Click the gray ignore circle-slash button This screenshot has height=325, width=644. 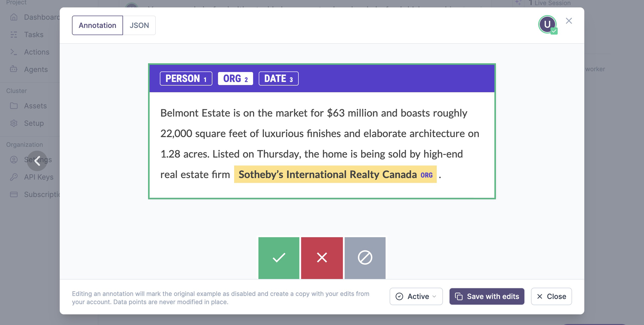coord(365,258)
